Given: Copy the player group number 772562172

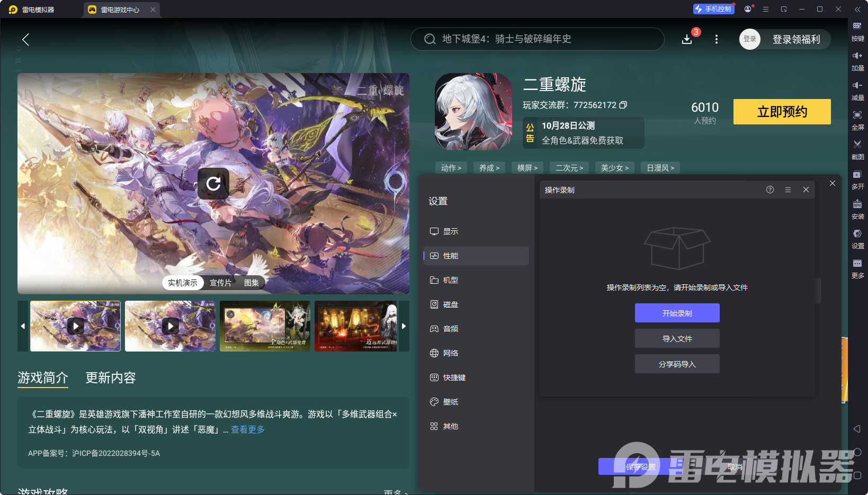Looking at the screenshot, I should 624,105.
